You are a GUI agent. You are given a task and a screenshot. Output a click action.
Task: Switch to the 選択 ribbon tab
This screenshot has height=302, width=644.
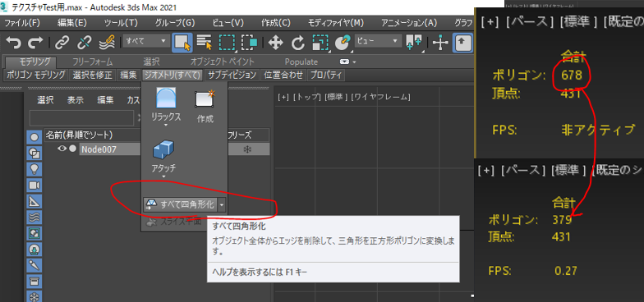point(151,62)
